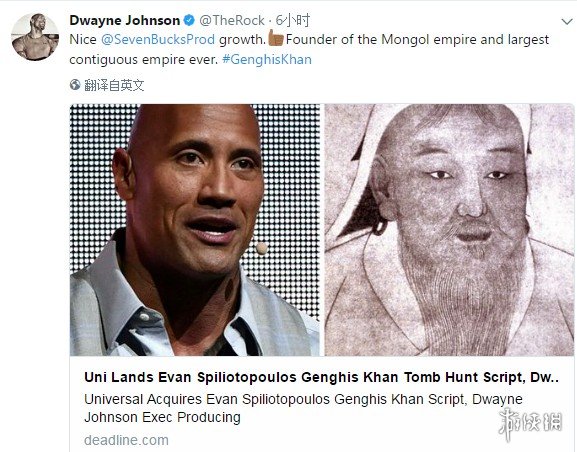This screenshot has width=577, height=452.
Task: Click the article description about Universal acquiring script
Action: (303, 408)
